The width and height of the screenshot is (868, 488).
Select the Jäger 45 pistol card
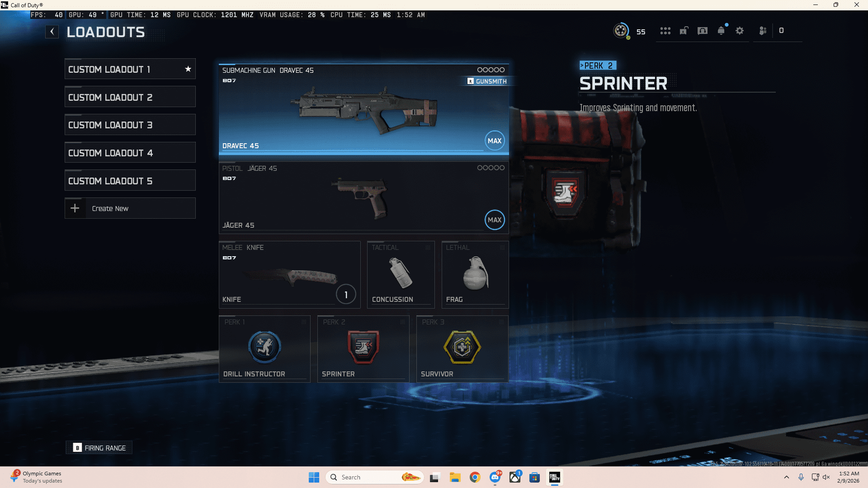tap(364, 198)
